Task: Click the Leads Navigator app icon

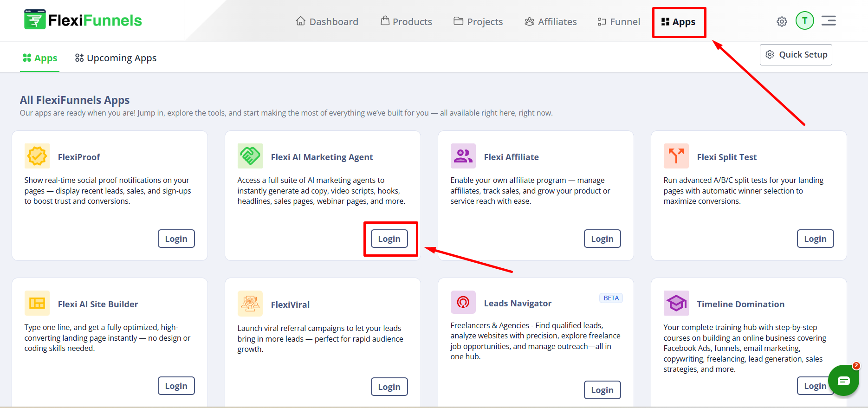Action: (x=463, y=302)
